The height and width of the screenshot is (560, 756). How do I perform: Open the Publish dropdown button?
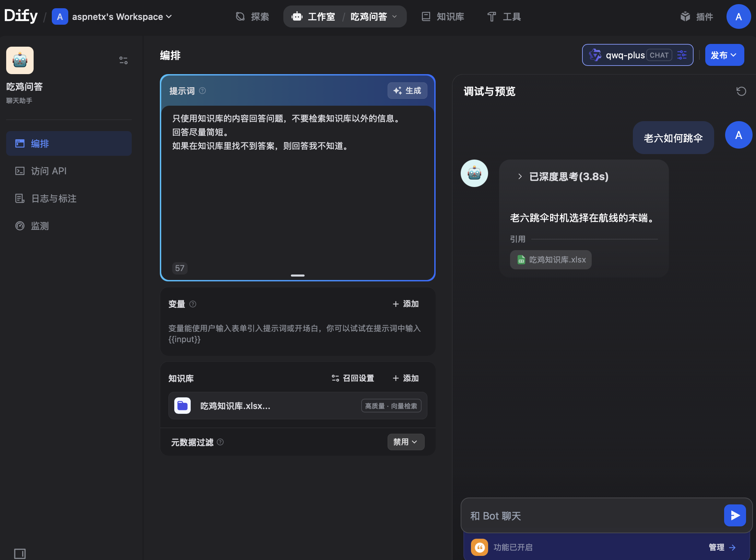pos(724,55)
